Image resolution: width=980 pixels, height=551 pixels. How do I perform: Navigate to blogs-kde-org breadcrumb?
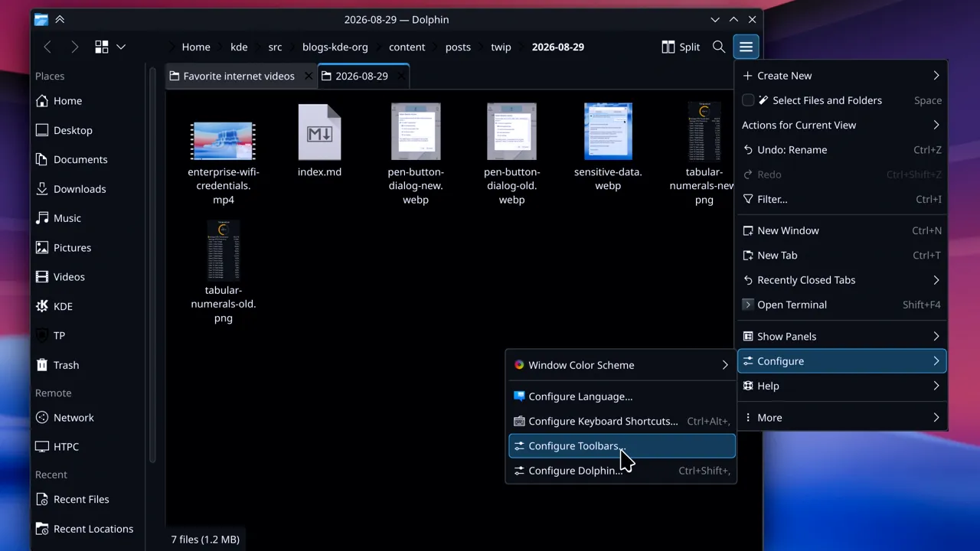335,47
